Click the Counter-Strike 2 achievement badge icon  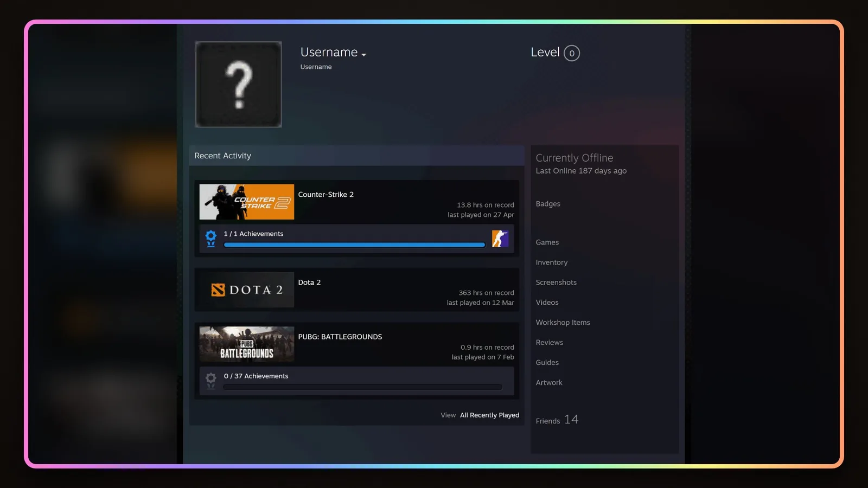211,238
